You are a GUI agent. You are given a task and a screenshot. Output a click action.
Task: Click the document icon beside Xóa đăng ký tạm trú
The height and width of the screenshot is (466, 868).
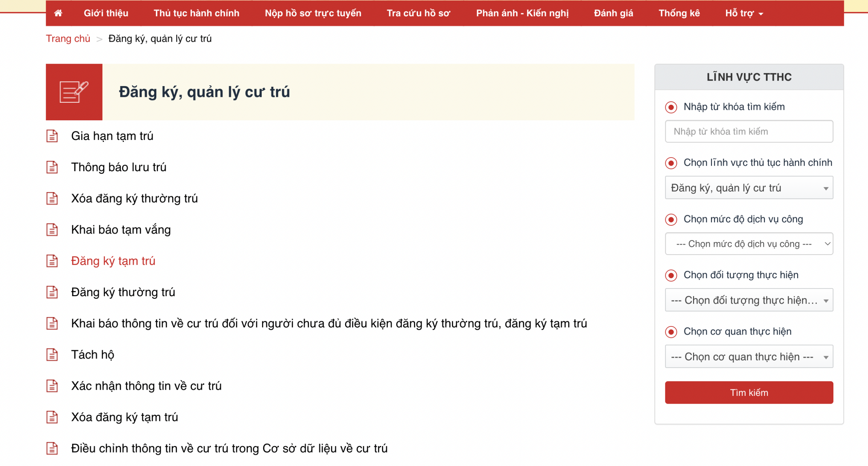[x=52, y=417]
